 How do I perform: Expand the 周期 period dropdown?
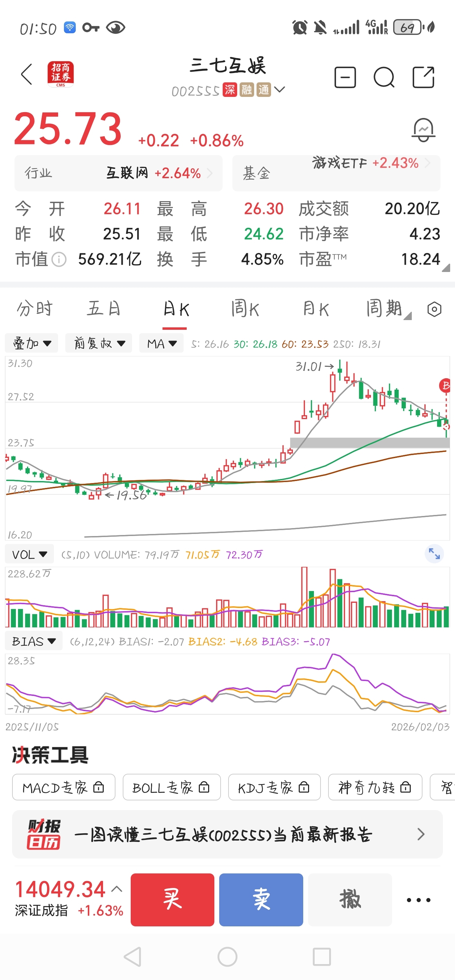[389, 309]
